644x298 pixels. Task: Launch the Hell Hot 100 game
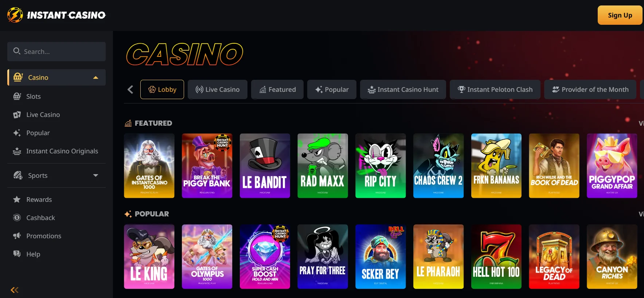[496, 256]
